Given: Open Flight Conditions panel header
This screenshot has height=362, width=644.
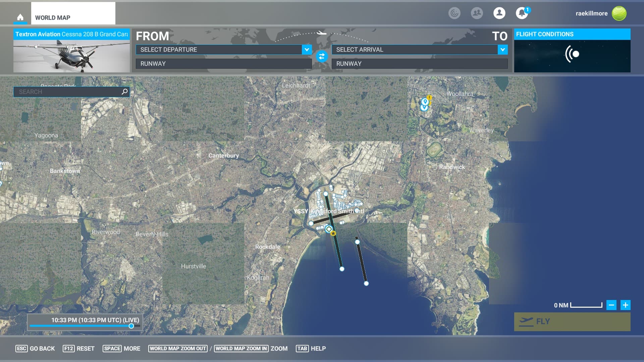Looking at the screenshot, I should click(572, 34).
